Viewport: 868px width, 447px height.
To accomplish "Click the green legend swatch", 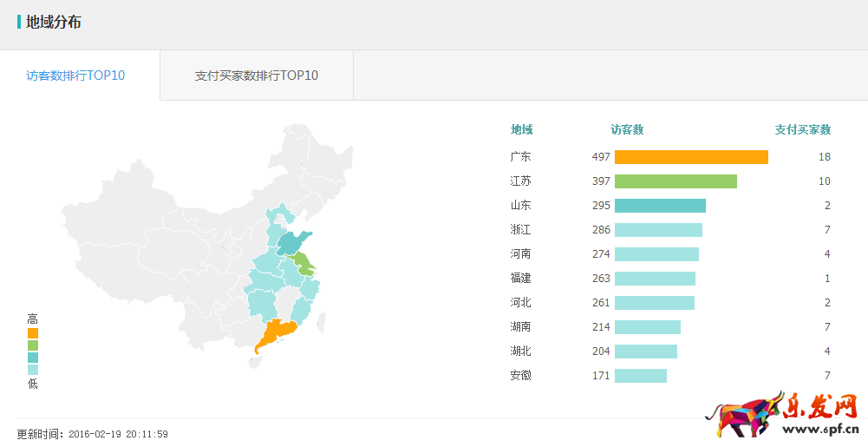I will tap(33, 345).
